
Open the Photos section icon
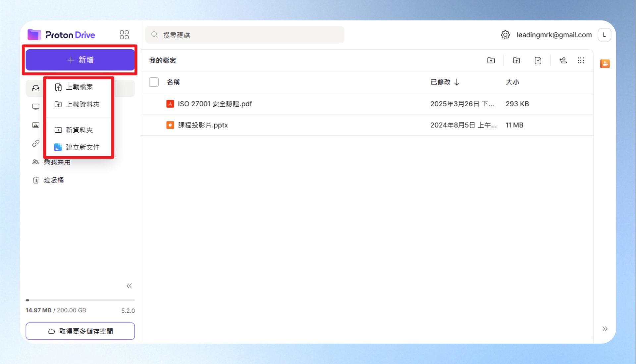click(x=36, y=125)
